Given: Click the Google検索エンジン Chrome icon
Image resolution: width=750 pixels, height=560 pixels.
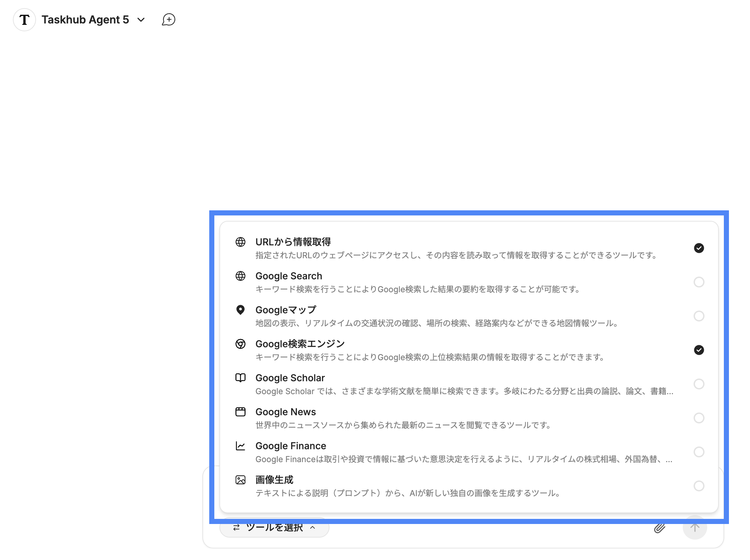Looking at the screenshot, I should (x=240, y=344).
